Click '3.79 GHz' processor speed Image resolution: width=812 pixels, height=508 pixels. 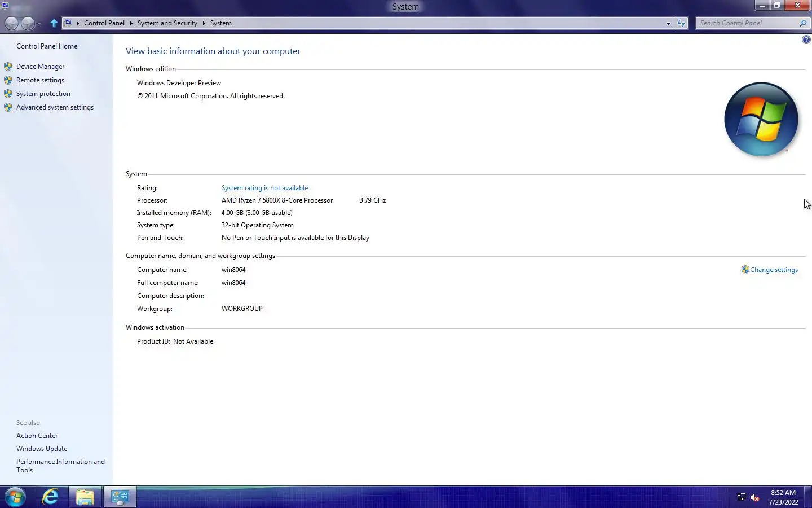(372, 200)
